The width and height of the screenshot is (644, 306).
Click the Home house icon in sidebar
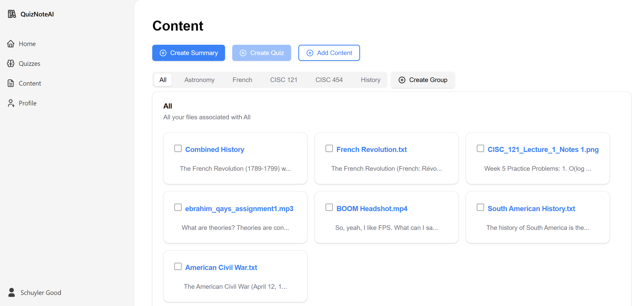click(11, 44)
